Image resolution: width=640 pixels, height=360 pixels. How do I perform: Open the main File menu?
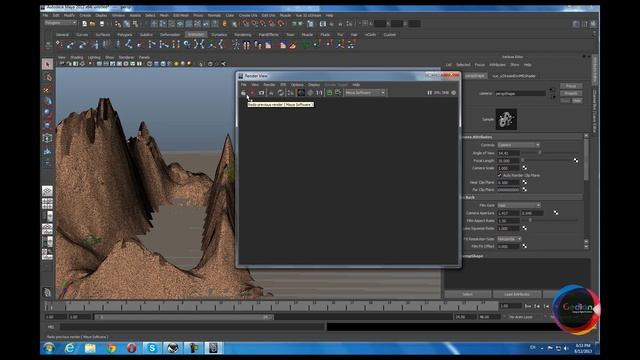(46, 16)
